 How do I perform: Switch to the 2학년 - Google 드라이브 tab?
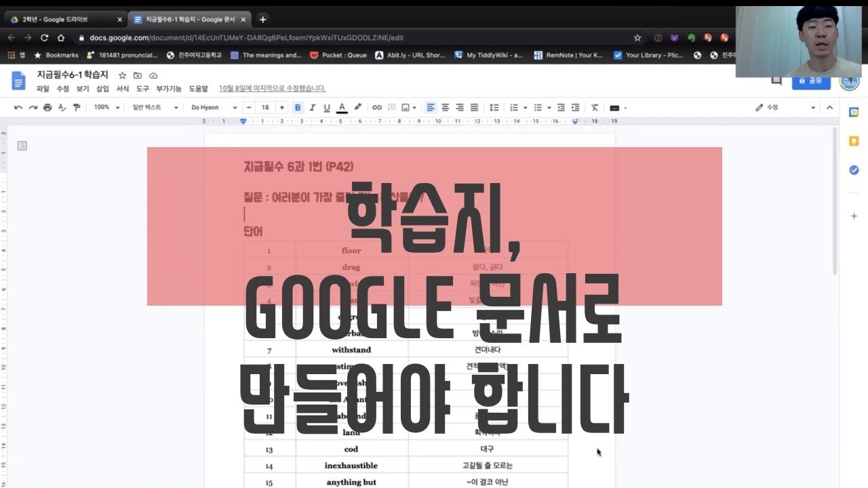(x=66, y=19)
